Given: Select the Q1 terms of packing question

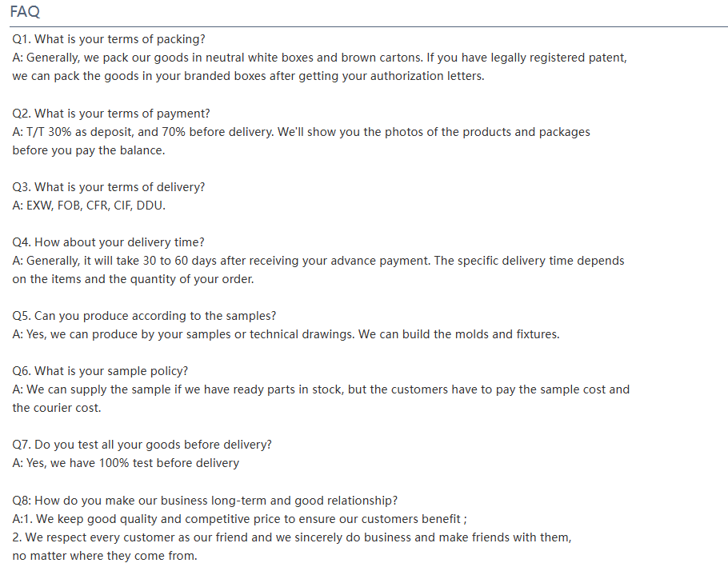Looking at the screenshot, I should pyautogui.click(x=109, y=39).
